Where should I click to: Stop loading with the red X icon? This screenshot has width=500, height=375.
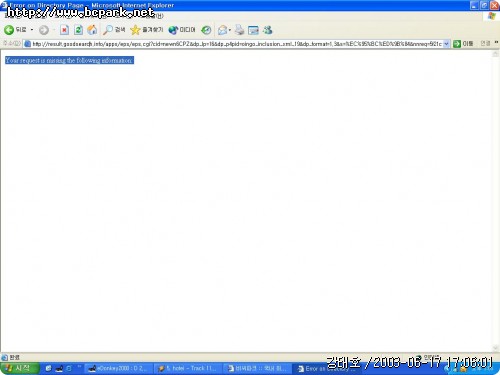pyautogui.click(x=64, y=30)
